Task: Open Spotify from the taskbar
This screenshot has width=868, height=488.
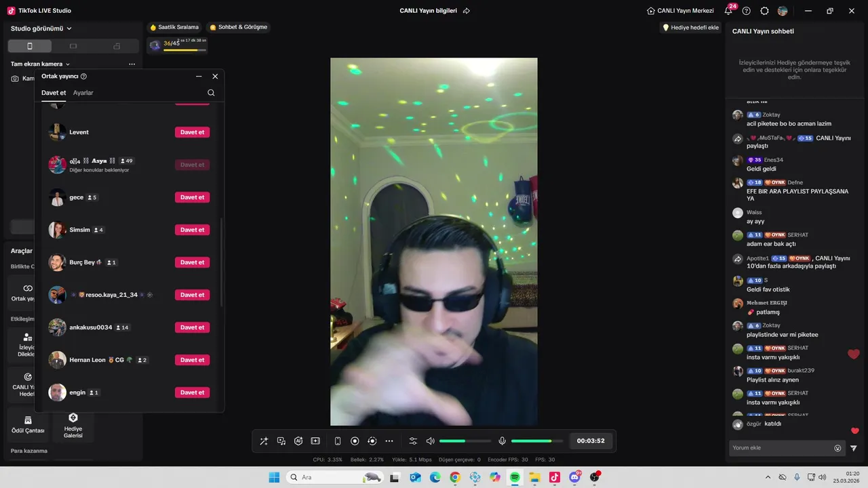Action: 515,477
